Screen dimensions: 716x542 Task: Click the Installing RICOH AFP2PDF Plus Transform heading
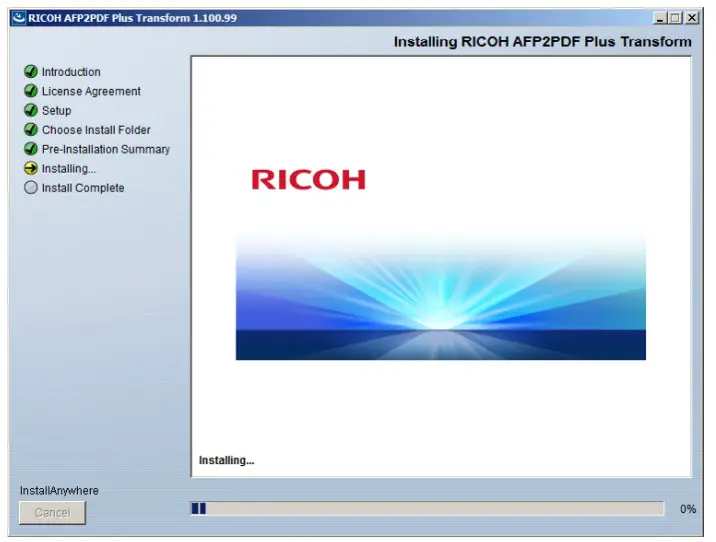[542, 42]
